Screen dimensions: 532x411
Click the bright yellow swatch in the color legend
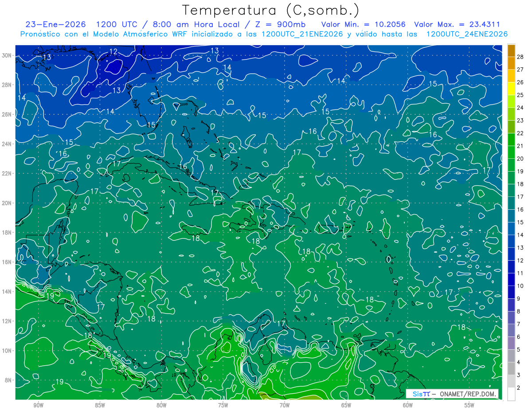(x=511, y=89)
